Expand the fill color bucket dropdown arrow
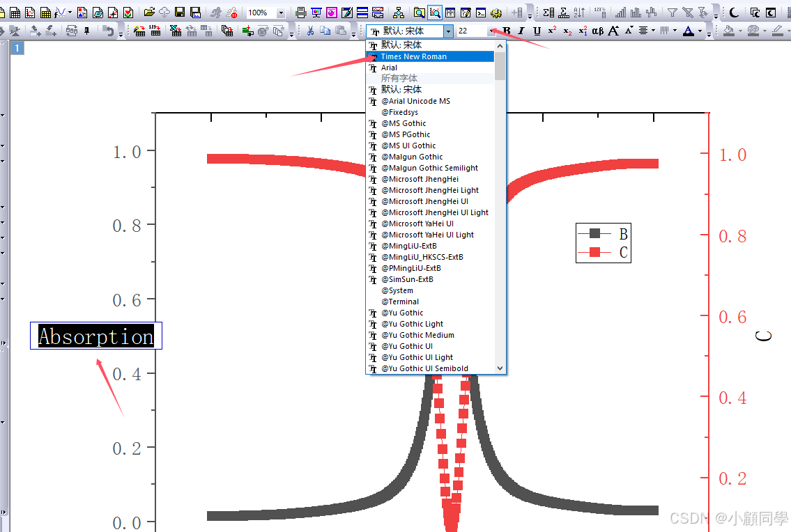Viewport: 791px width, 532px height. click(x=741, y=31)
